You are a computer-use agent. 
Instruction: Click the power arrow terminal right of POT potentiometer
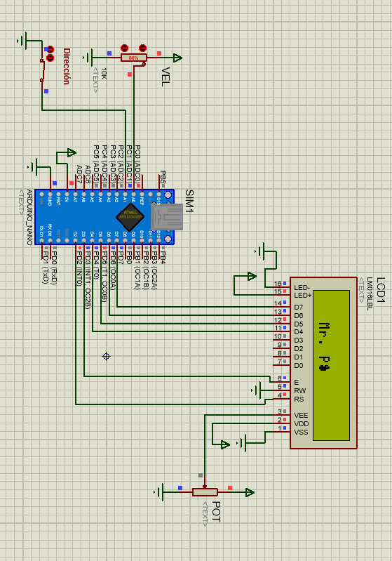[250, 492]
